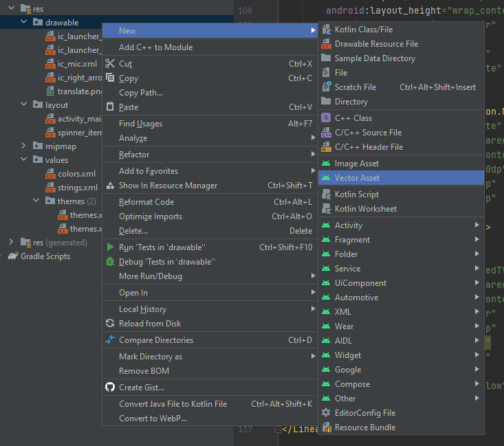504x446 pixels.
Task: Expand the mipmap folder
Action: pyautogui.click(x=23, y=146)
